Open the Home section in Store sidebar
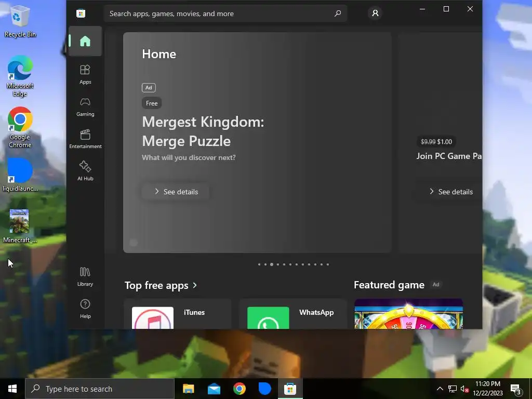Viewport: 532px width, 399px height. [x=85, y=41]
